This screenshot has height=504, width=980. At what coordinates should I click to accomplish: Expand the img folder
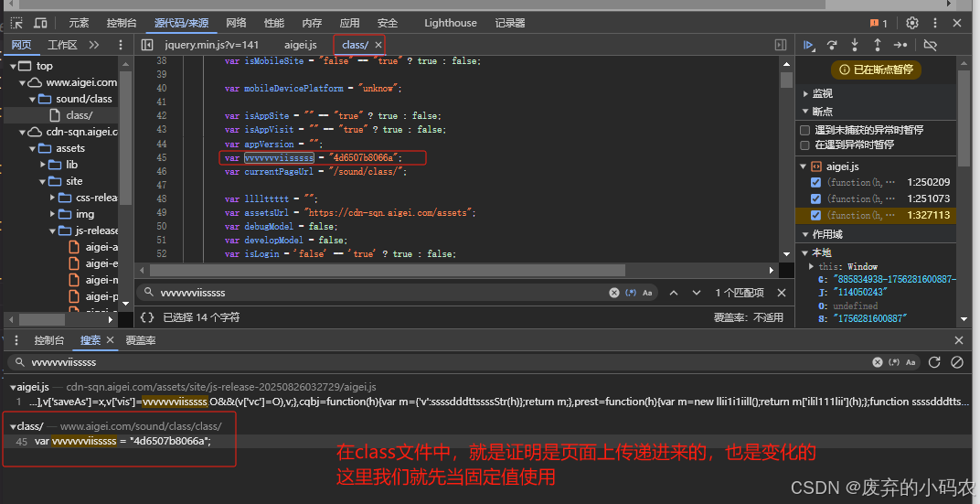point(52,214)
